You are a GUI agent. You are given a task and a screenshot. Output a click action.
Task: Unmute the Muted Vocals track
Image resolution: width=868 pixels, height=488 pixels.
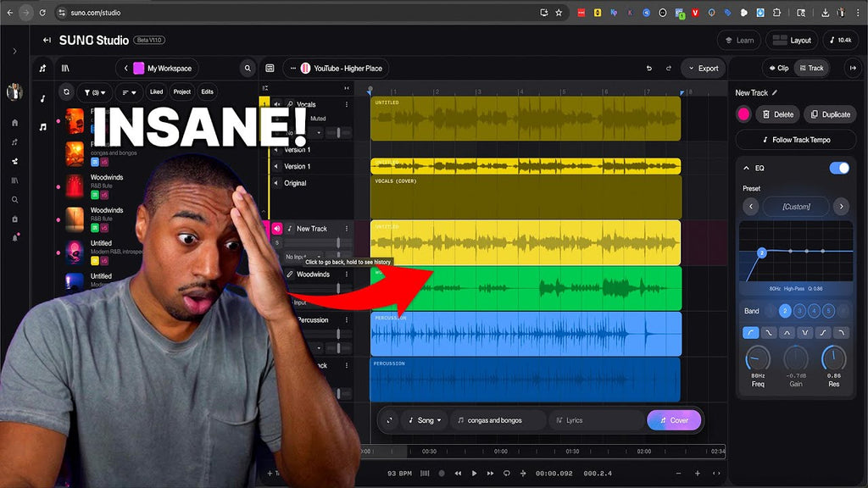click(278, 103)
